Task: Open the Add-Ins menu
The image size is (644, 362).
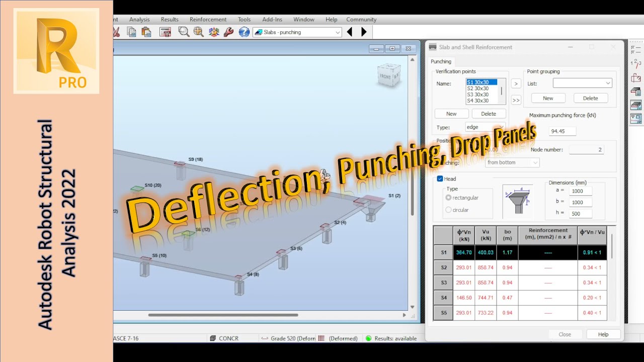Action: click(272, 19)
